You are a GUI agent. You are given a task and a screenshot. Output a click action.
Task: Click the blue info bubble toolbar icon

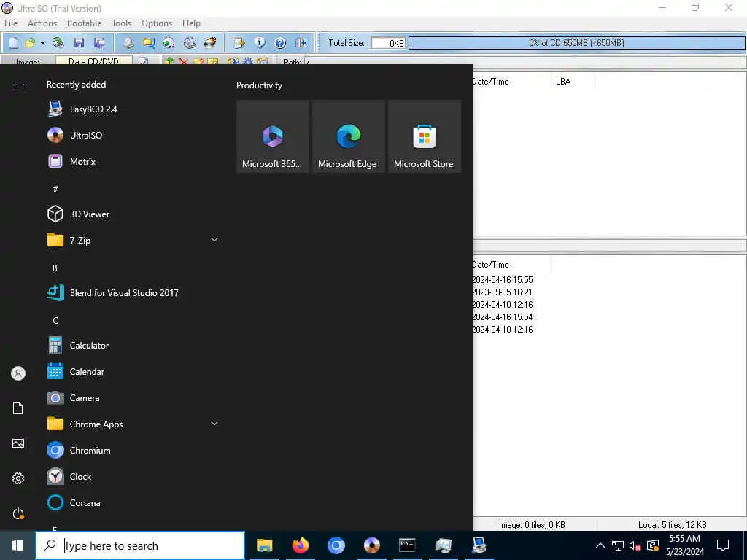tap(260, 43)
